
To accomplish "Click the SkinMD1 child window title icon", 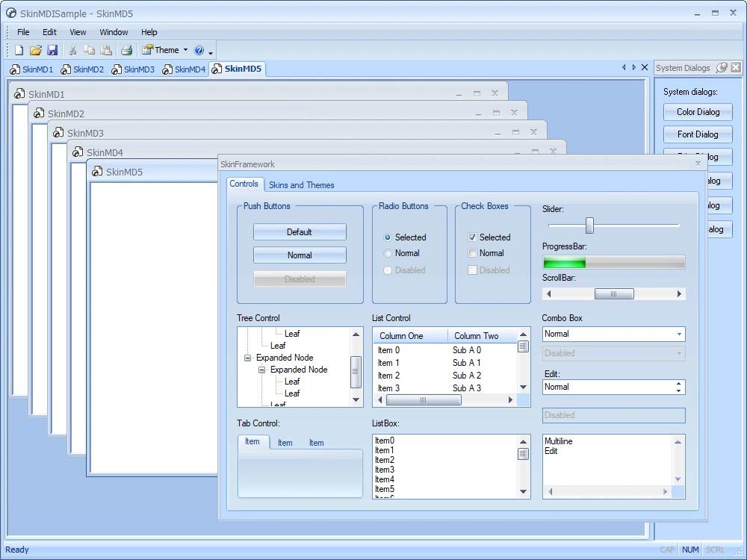I will coord(19,93).
